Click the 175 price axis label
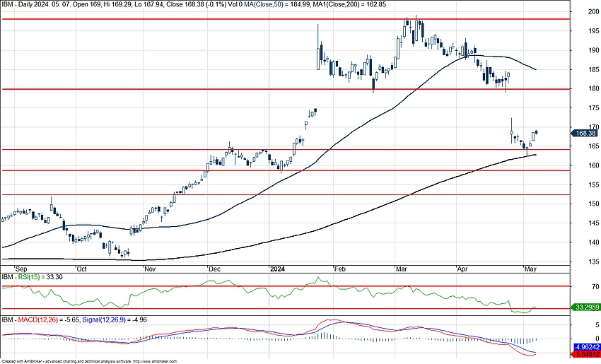This screenshot has width=601, height=364. [x=594, y=108]
